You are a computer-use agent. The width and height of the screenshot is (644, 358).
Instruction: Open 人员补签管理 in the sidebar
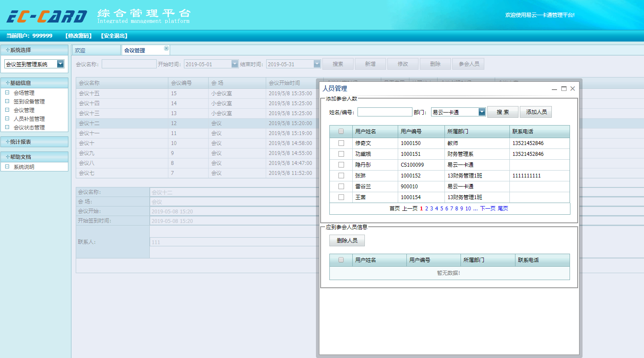29,119
